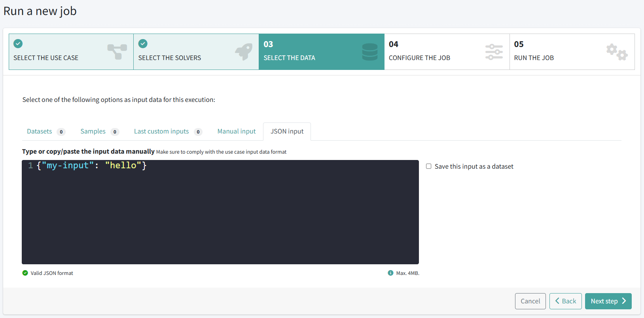Switch to the Samples tab
Image resolution: width=644 pixels, height=318 pixels.
93,132
